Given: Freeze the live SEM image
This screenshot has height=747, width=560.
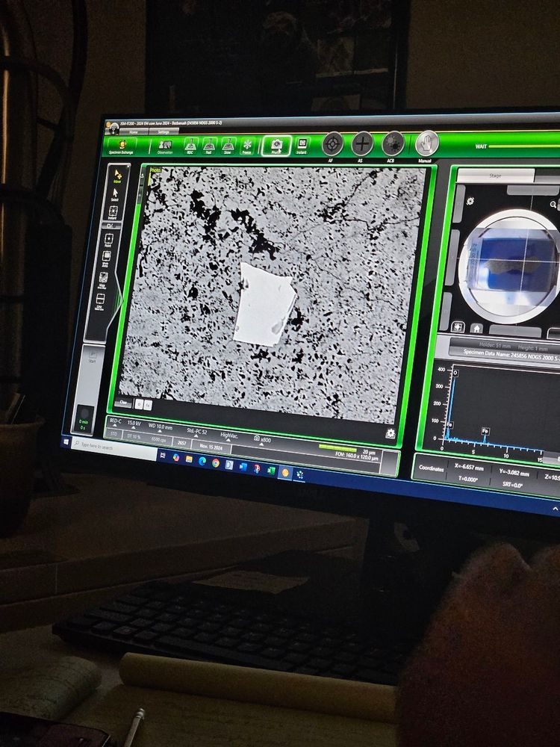Looking at the screenshot, I should coord(247,146).
